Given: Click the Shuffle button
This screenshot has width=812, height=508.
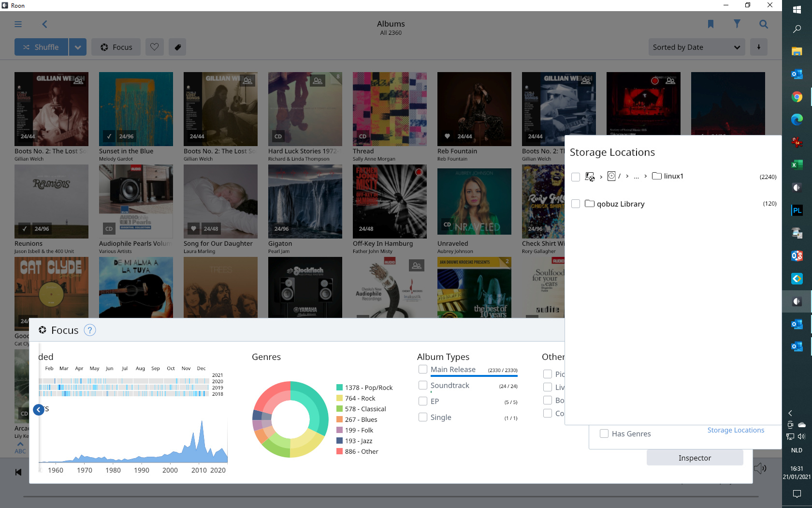Looking at the screenshot, I should click(x=41, y=47).
